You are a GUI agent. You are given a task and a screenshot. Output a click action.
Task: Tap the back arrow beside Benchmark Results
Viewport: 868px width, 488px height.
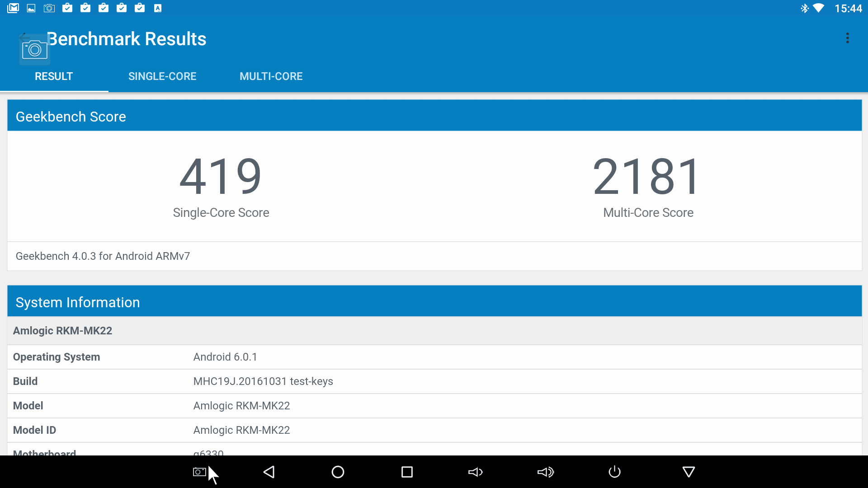[x=24, y=37]
